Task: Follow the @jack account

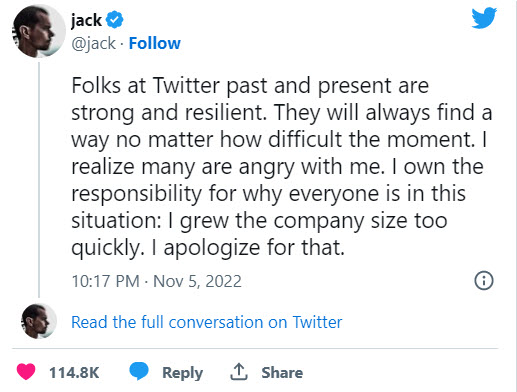Action: click(155, 43)
